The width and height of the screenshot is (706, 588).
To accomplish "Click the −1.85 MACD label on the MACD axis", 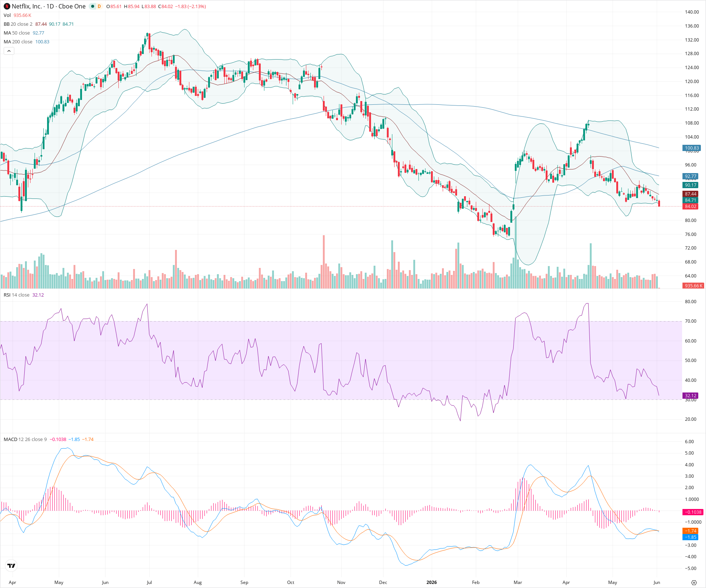I will tap(691, 537).
